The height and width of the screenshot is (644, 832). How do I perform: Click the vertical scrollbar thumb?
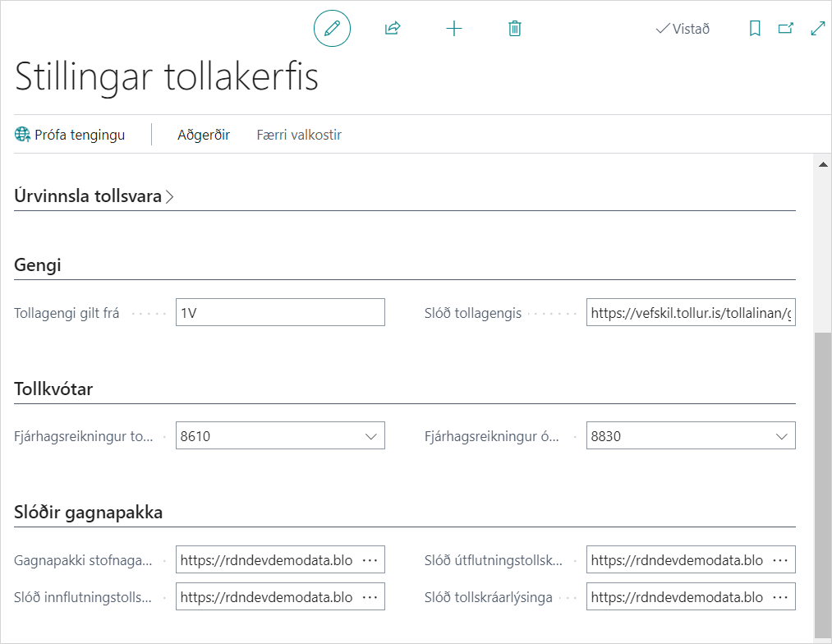823,485
